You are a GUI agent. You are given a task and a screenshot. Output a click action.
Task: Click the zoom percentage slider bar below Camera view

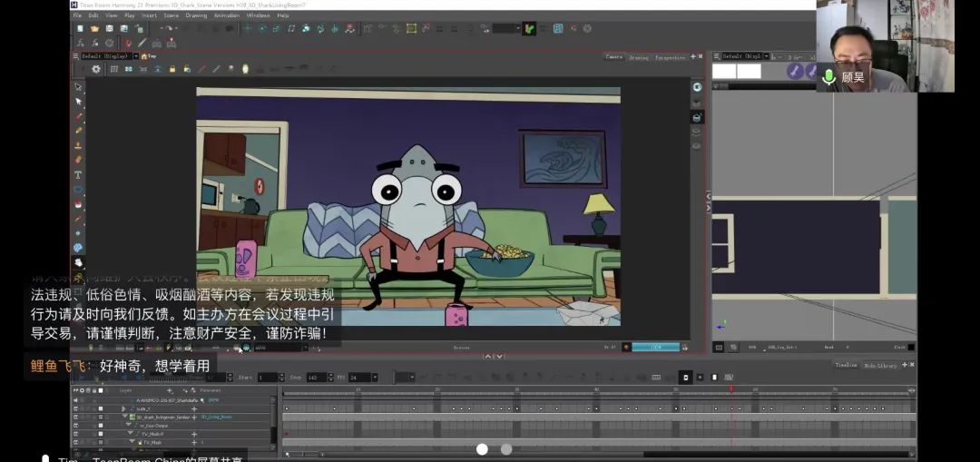(656, 347)
